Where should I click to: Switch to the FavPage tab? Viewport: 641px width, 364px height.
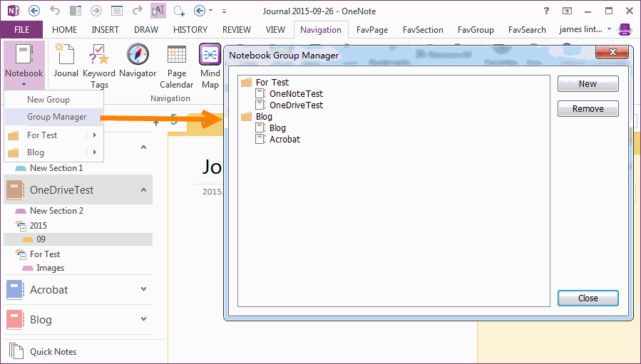[372, 30]
